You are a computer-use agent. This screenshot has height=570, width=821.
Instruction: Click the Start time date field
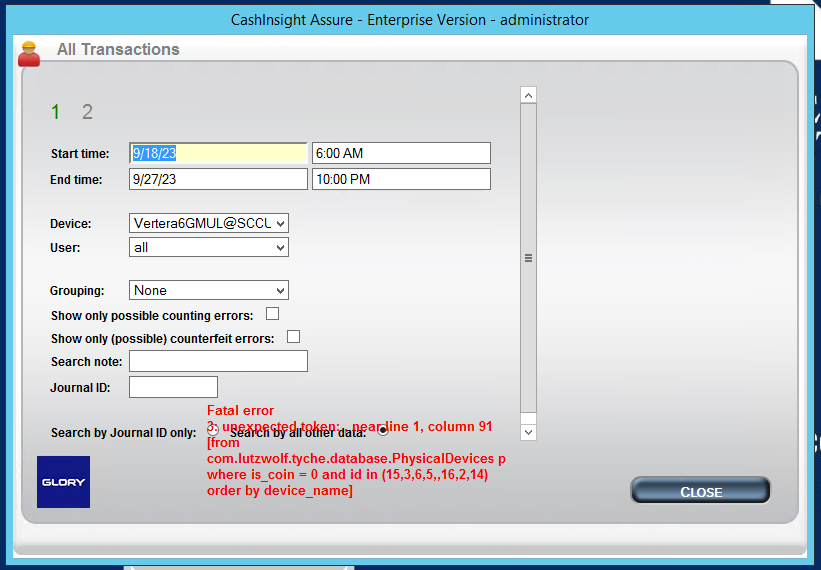[x=218, y=153]
